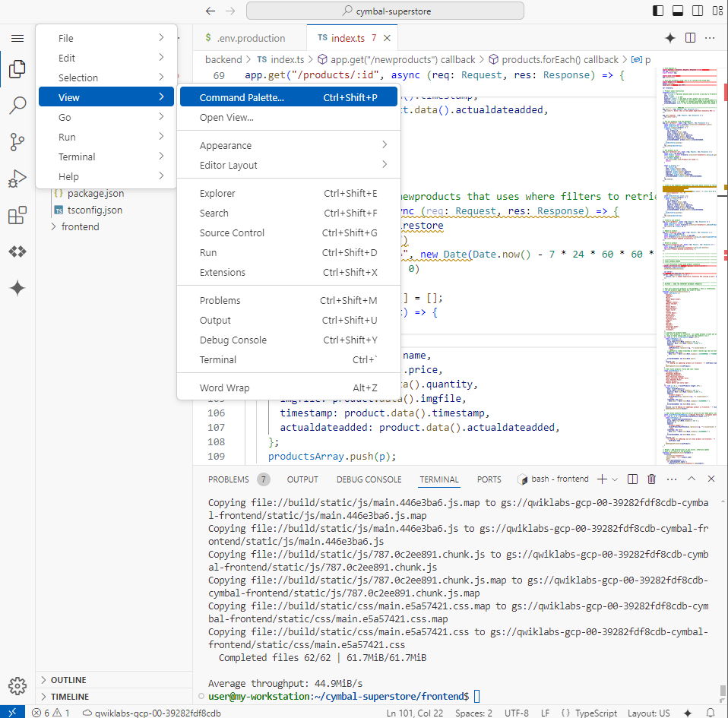The image size is (728, 718).
Task: Open package.json in file tree
Action: (x=95, y=193)
